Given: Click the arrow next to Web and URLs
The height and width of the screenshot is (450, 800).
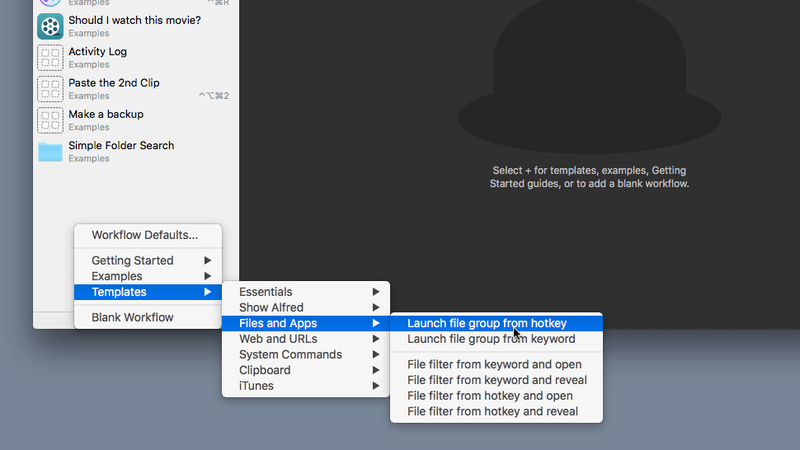Looking at the screenshot, I should tap(376, 339).
